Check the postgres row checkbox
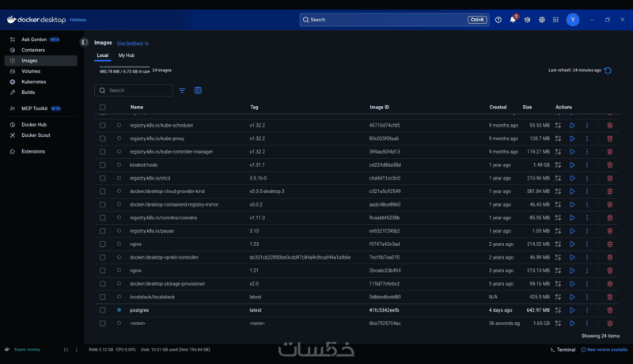The image size is (633, 364). (103, 310)
